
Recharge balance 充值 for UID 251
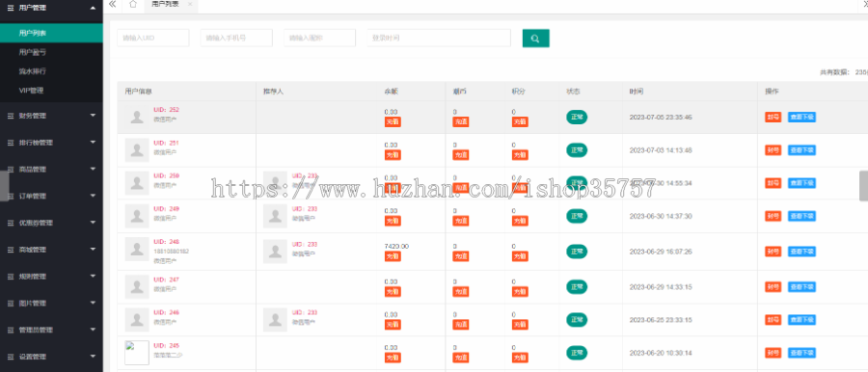coord(393,155)
